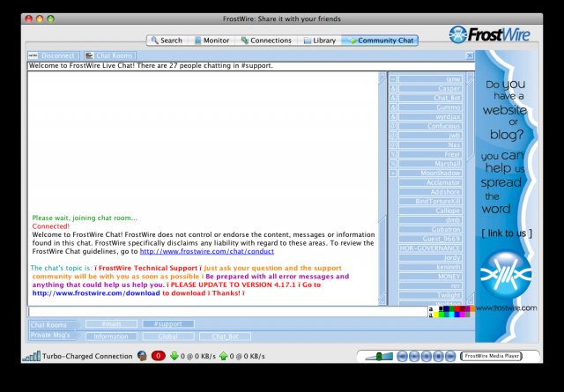564x392 pixels.
Task: Click the user list vertical scrollbar
Action: (x=470, y=189)
